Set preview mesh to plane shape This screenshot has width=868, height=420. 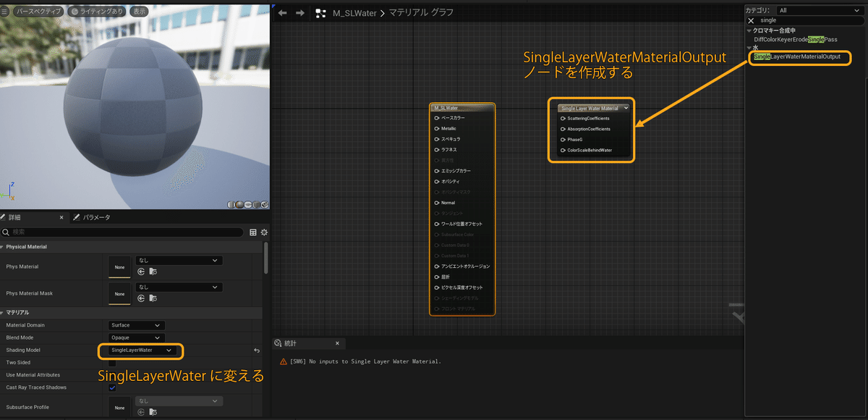point(249,205)
